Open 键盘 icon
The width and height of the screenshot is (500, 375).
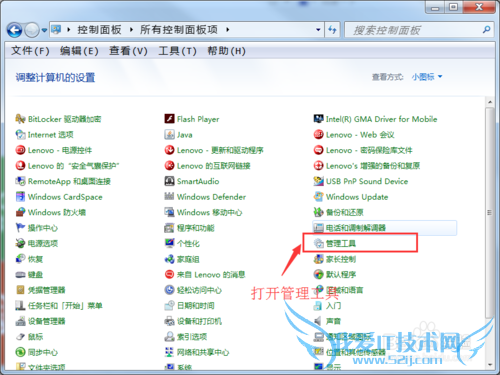pos(20,275)
